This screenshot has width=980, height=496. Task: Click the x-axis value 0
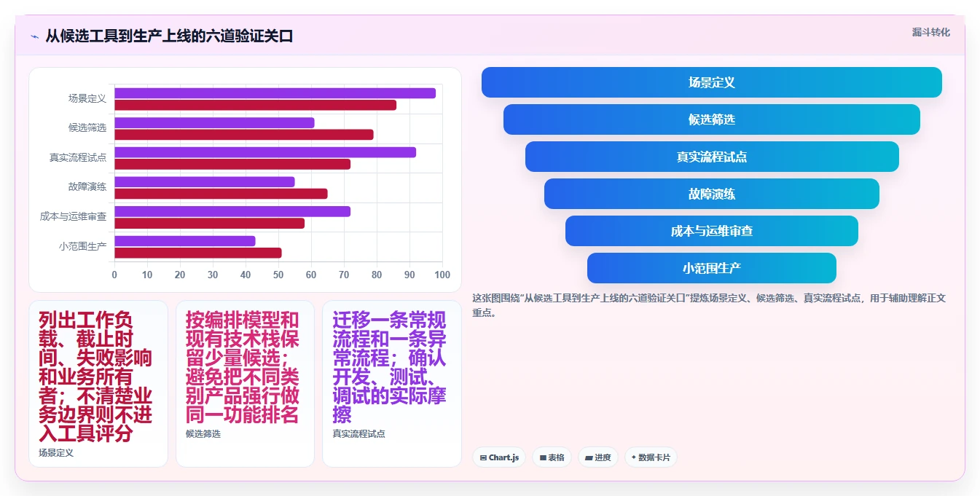[x=114, y=275]
